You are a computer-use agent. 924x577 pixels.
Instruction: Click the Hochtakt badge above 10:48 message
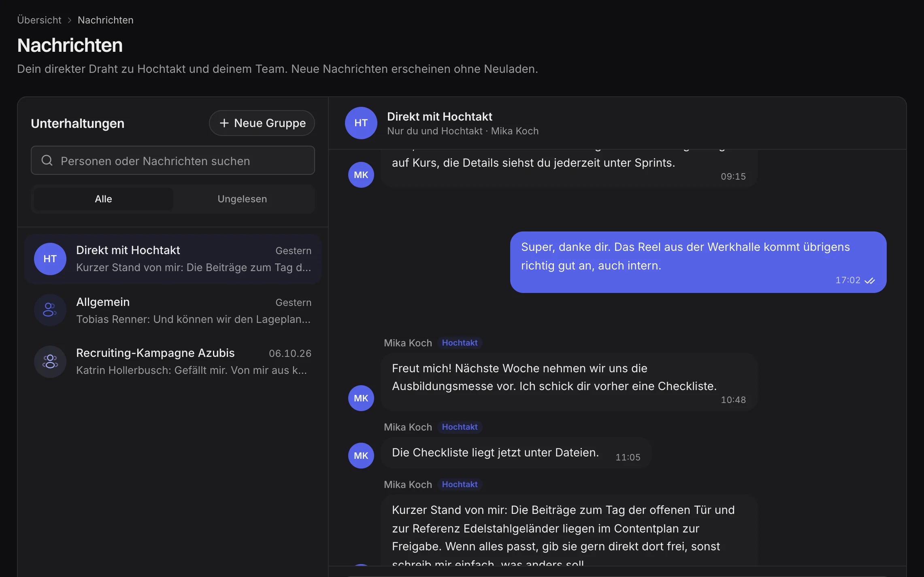click(460, 343)
